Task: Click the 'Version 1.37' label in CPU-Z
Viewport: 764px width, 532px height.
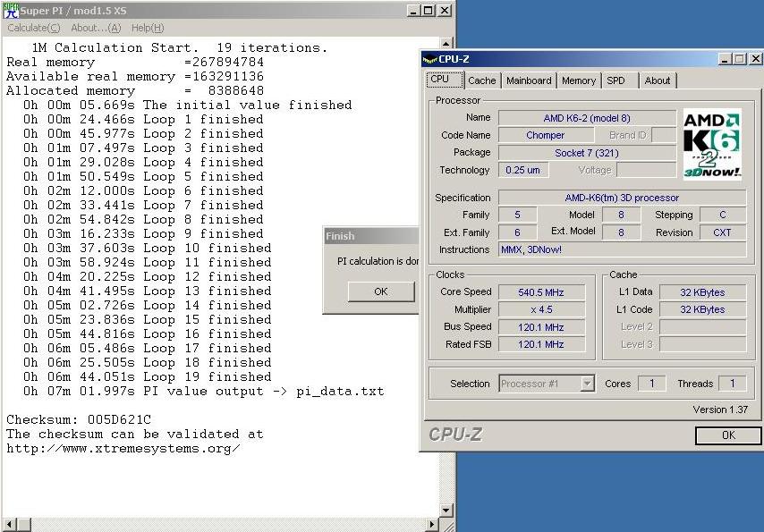Action: (x=720, y=410)
